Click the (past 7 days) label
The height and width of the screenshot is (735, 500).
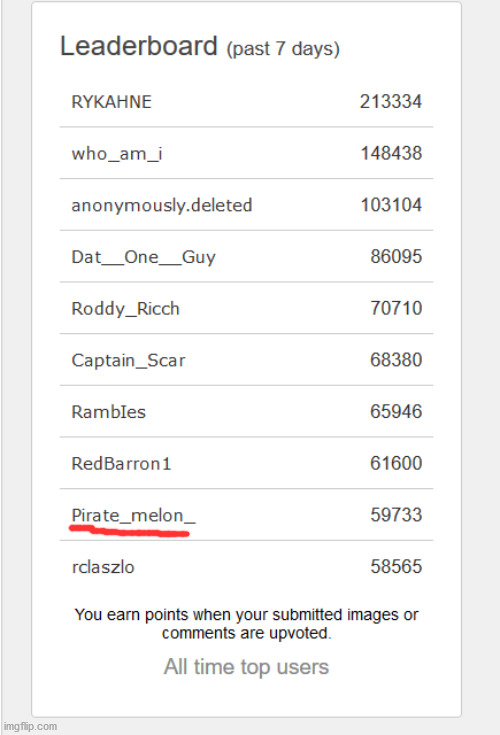click(x=283, y=49)
